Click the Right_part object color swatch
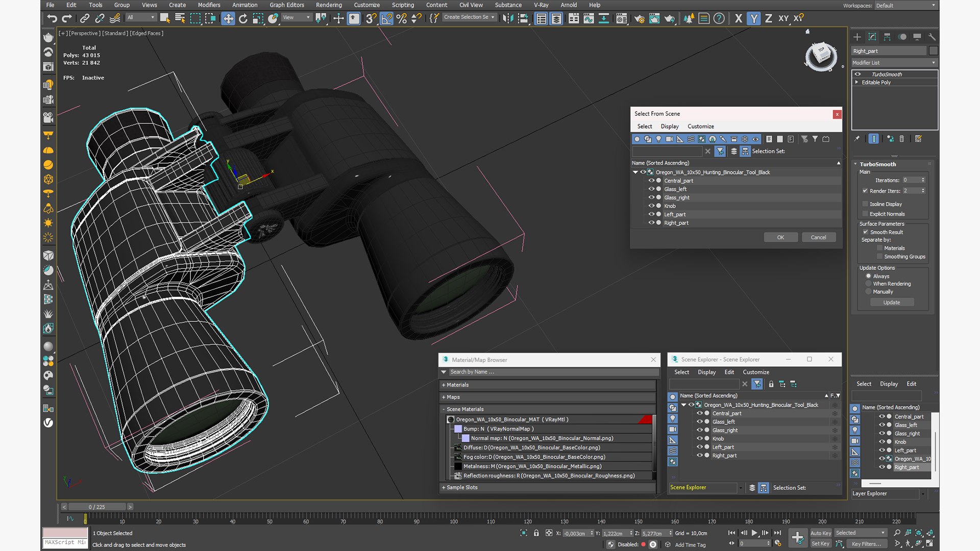Image resolution: width=980 pixels, height=551 pixels. click(933, 51)
